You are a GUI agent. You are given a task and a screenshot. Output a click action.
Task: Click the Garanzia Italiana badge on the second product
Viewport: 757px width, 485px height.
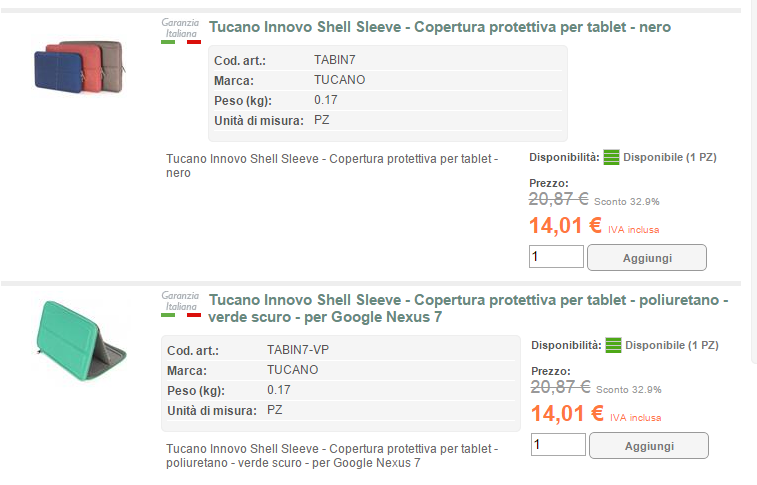coord(181,303)
